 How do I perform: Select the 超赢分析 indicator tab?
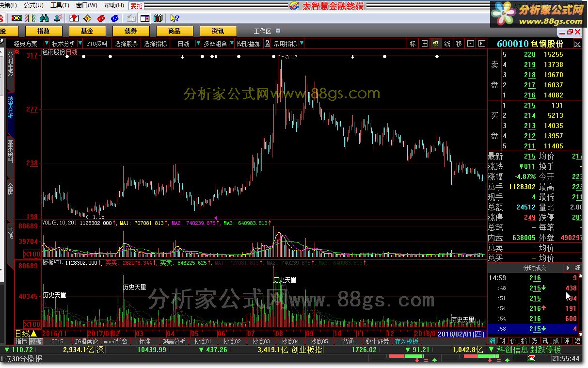tap(174, 341)
